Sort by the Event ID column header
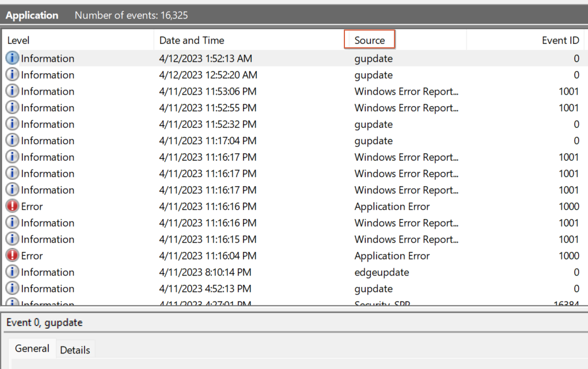 pyautogui.click(x=559, y=39)
